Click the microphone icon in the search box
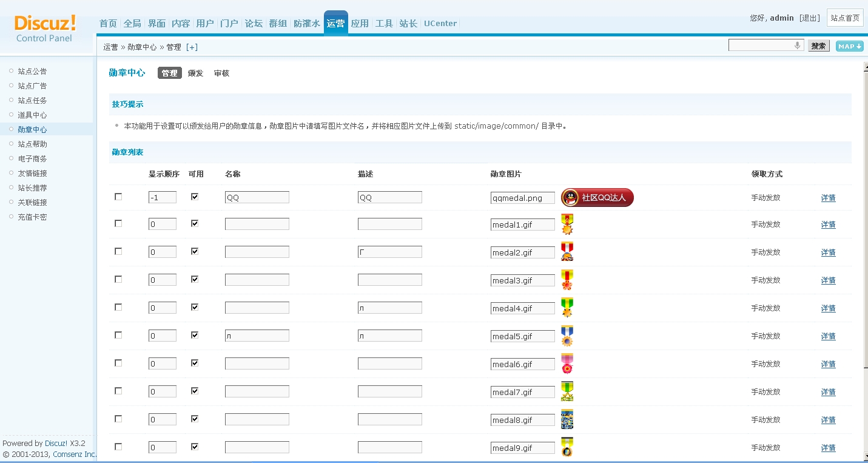 797,45
